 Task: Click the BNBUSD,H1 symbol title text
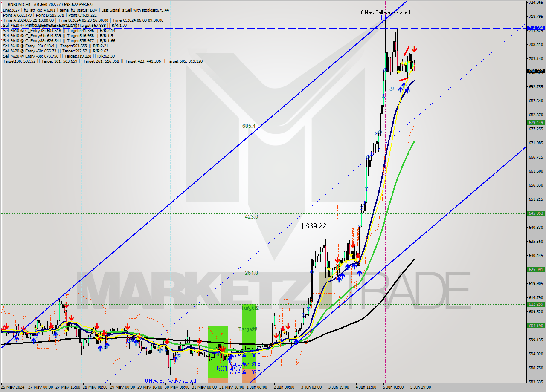click(x=19, y=4)
